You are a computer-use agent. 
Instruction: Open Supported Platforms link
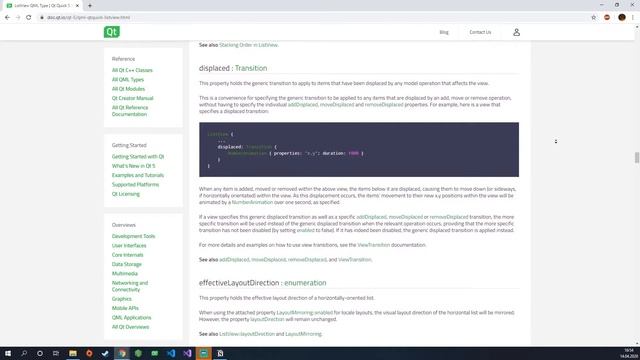pos(135,185)
